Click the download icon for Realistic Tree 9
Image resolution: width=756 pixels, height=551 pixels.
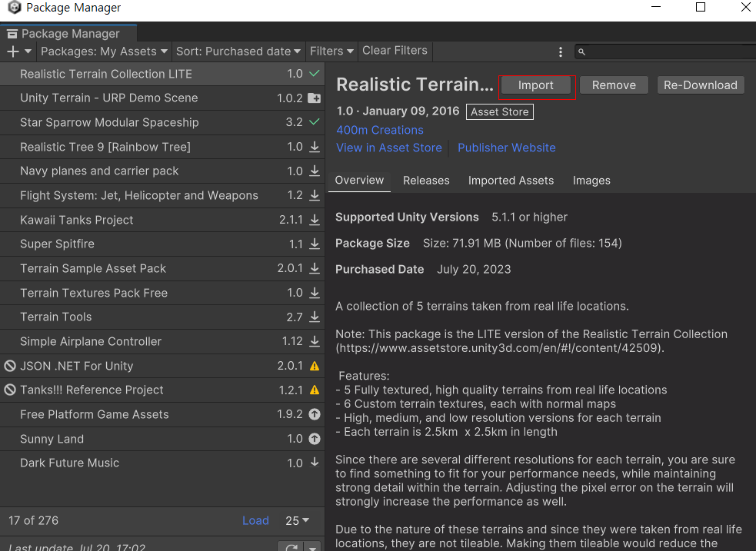point(315,147)
